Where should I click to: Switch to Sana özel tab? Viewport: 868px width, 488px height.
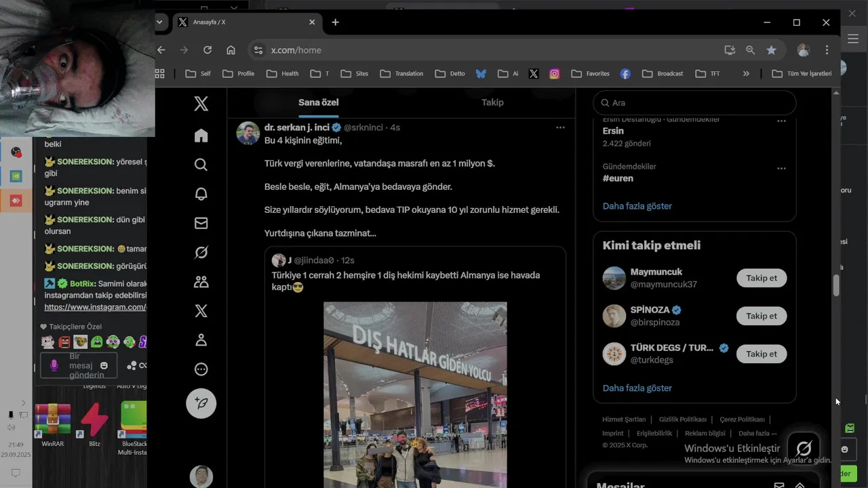click(319, 102)
